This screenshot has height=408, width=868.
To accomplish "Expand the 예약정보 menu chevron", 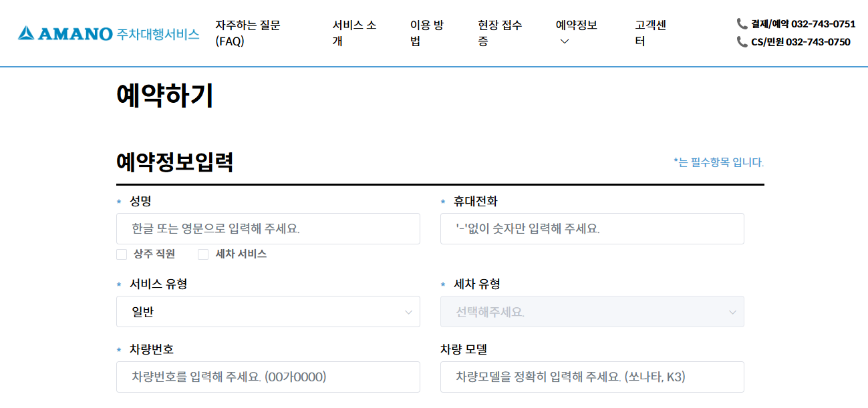I will click(x=563, y=41).
